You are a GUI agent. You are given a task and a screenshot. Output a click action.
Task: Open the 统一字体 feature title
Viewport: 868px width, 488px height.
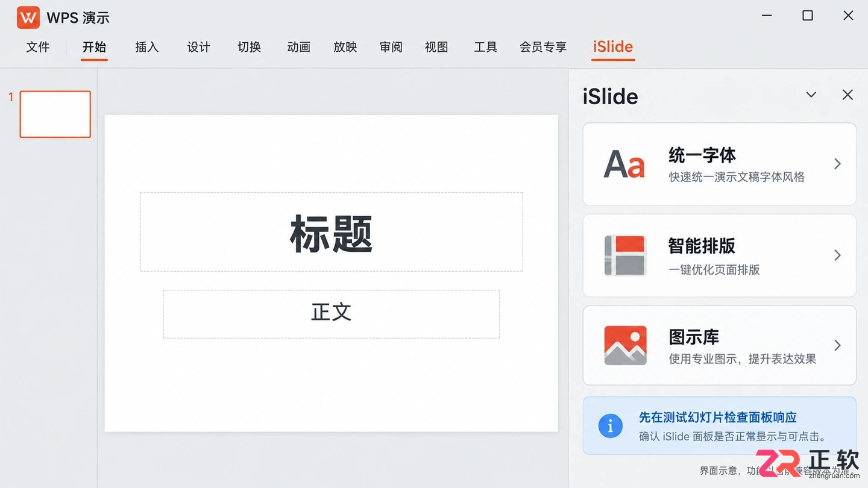(702, 155)
